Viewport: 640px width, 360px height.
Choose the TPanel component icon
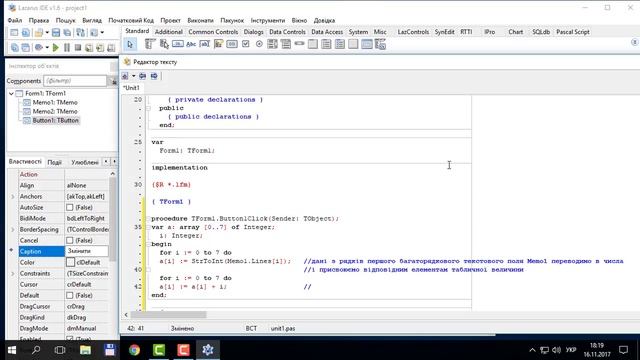353,44
